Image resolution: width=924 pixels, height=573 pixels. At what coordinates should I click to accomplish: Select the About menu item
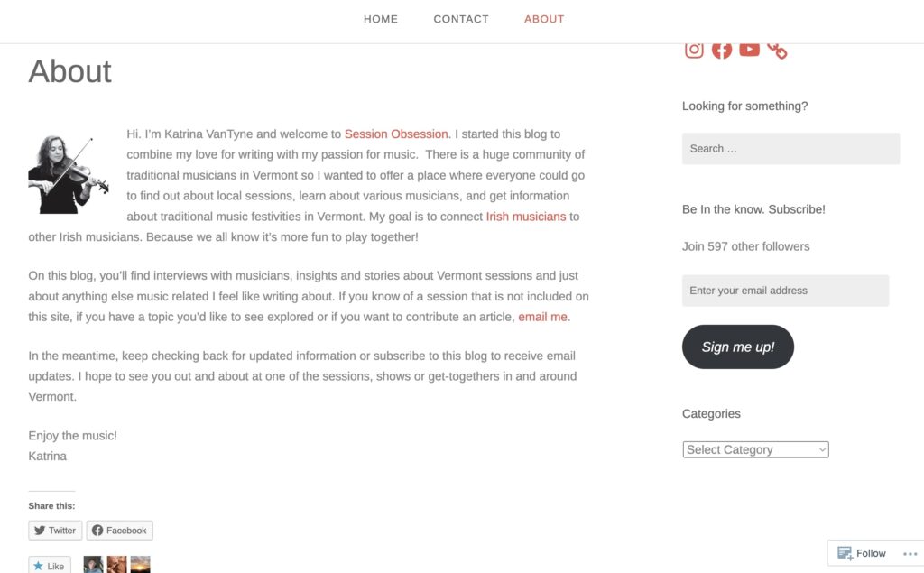(544, 19)
